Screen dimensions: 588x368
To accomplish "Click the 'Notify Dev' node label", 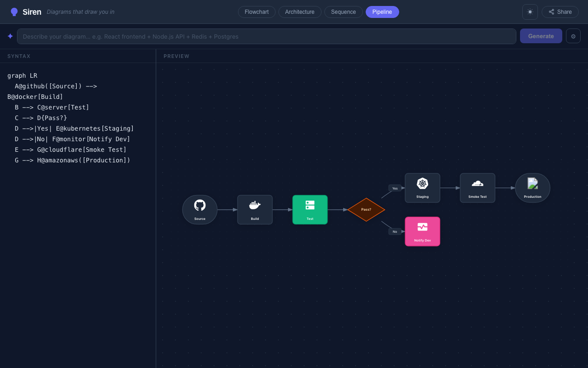I will pyautogui.click(x=423, y=240).
